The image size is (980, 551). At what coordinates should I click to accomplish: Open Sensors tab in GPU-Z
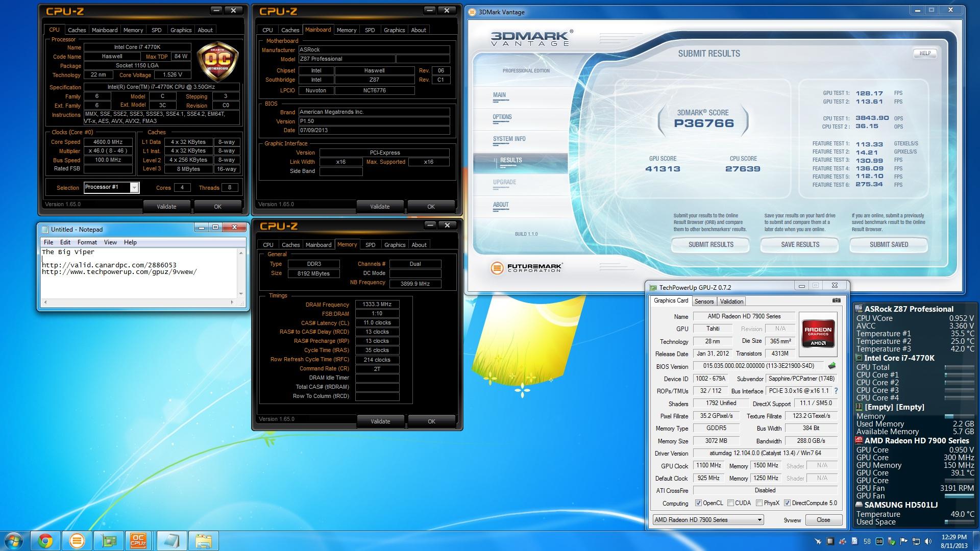(x=704, y=302)
